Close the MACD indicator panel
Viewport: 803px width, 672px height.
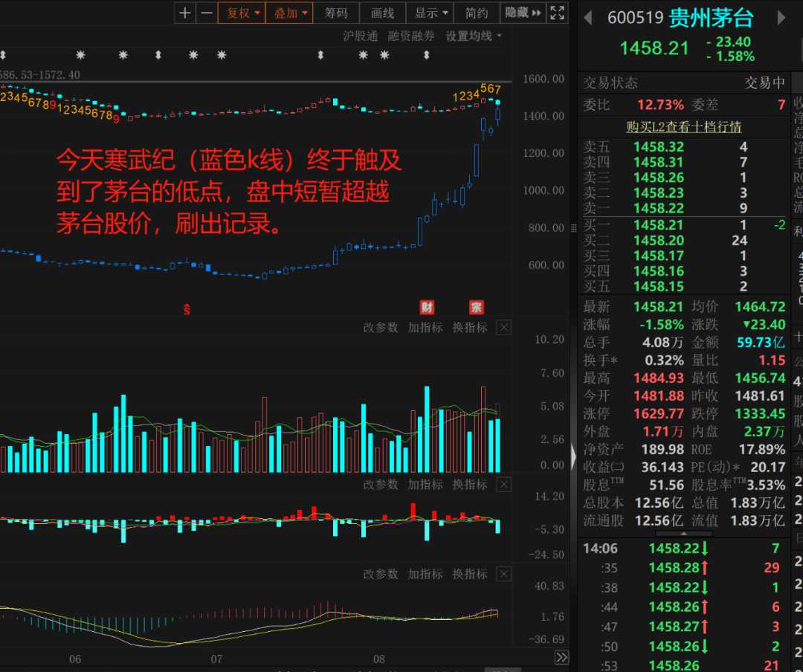pyautogui.click(x=504, y=574)
